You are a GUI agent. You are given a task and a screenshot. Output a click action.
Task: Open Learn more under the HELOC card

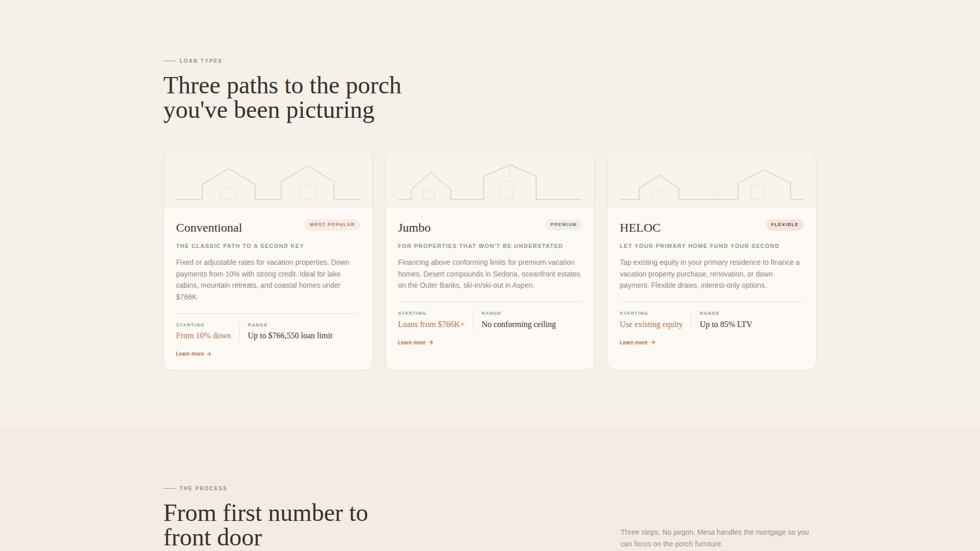(x=633, y=342)
